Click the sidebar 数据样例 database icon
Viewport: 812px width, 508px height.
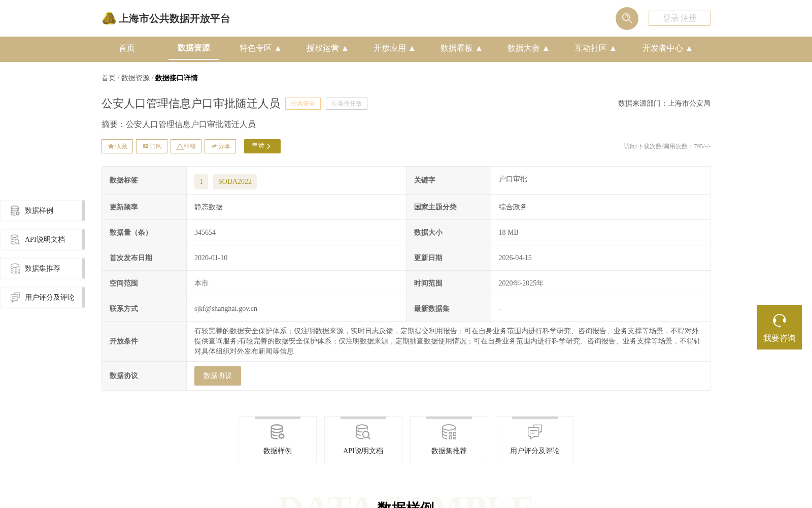[15, 210]
